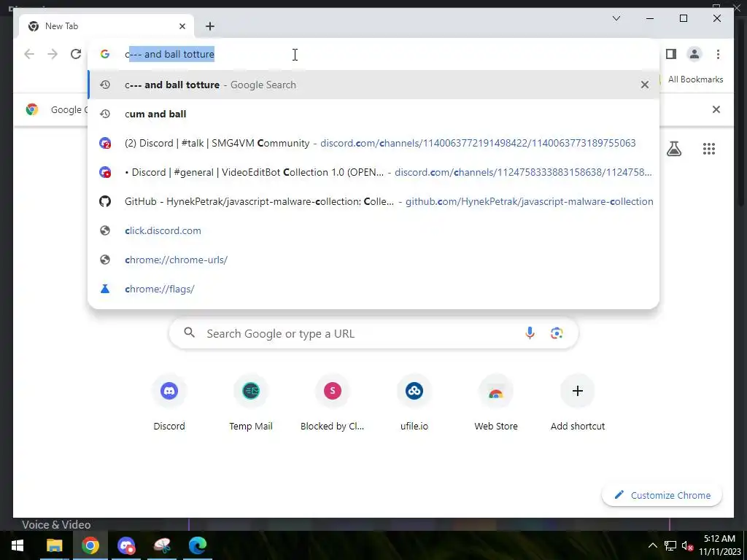
Task: Open Microsoft Edge from the taskbar
Action: [197, 545]
